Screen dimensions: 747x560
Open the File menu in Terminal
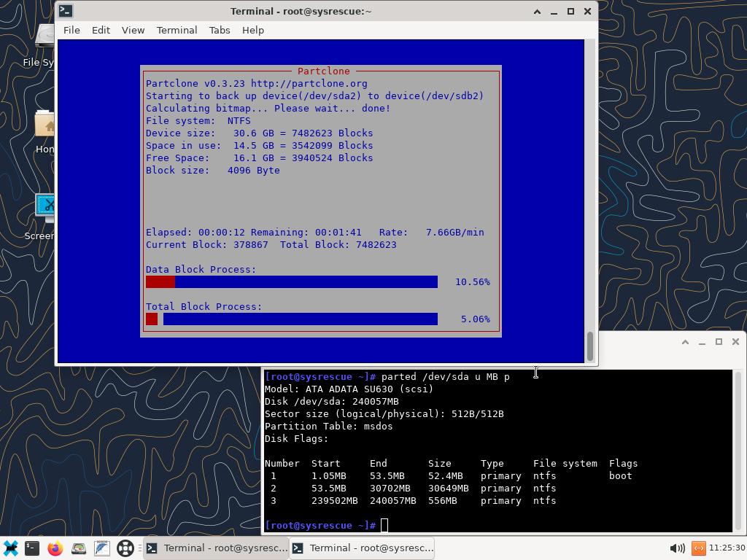pyautogui.click(x=71, y=30)
